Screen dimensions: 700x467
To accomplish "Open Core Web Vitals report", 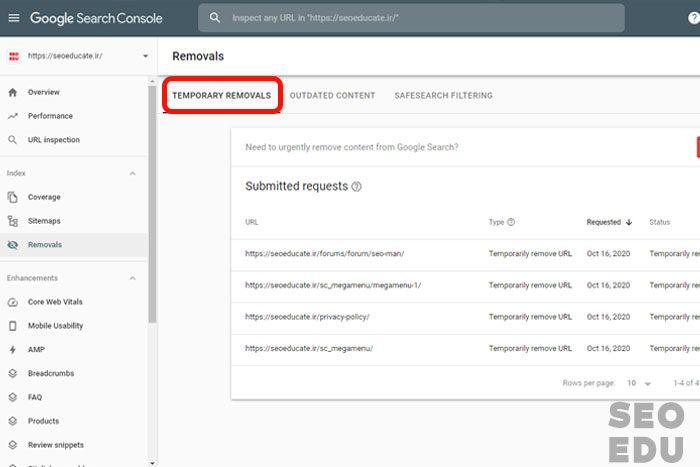I will 56,302.
